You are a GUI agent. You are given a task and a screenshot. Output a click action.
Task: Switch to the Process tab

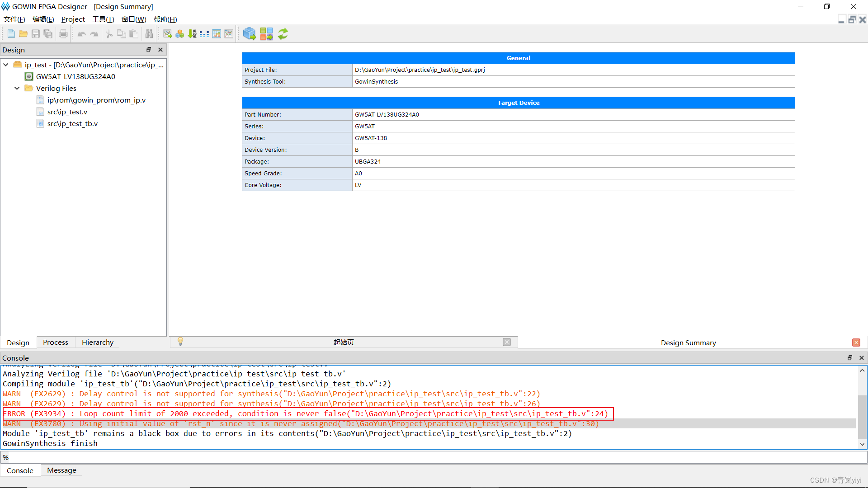pos(56,343)
